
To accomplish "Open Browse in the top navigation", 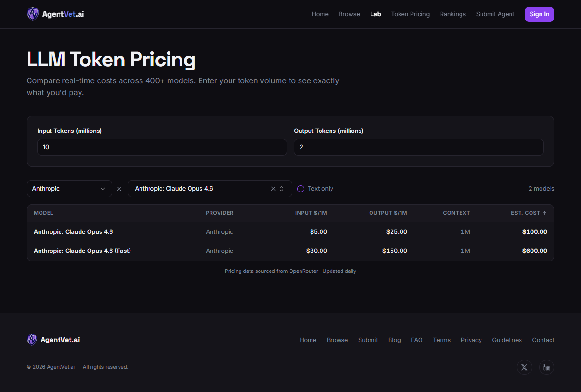I will (x=349, y=14).
